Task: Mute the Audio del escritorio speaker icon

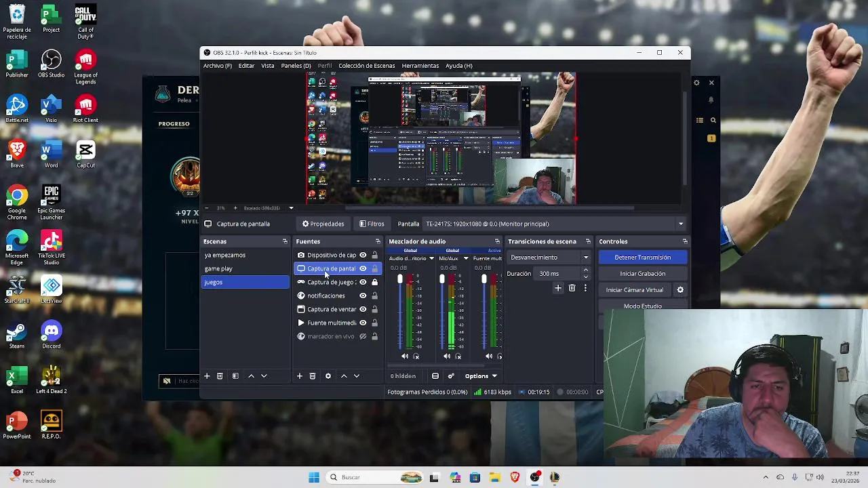Action: point(405,356)
